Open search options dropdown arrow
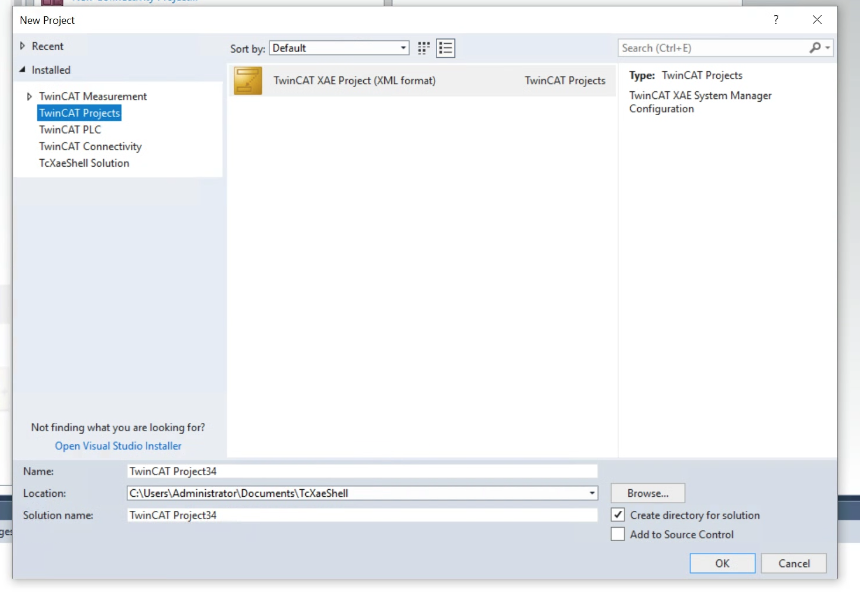This screenshot has width=860, height=600. [x=828, y=48]
